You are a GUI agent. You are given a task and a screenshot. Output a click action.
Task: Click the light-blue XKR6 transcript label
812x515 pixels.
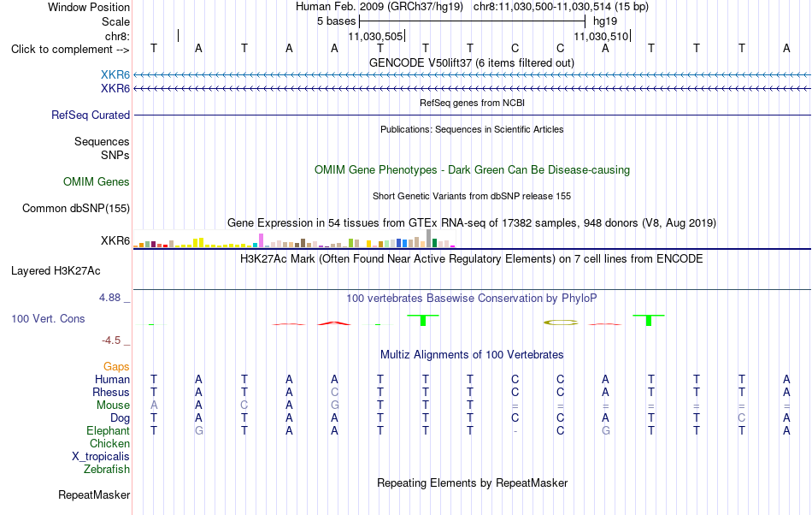[115, 75]
